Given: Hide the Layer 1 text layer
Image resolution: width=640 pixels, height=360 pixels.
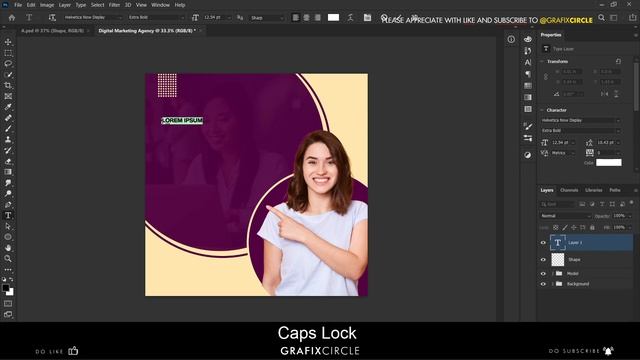Looking at the screenshot, I should (x=543, y=242).
